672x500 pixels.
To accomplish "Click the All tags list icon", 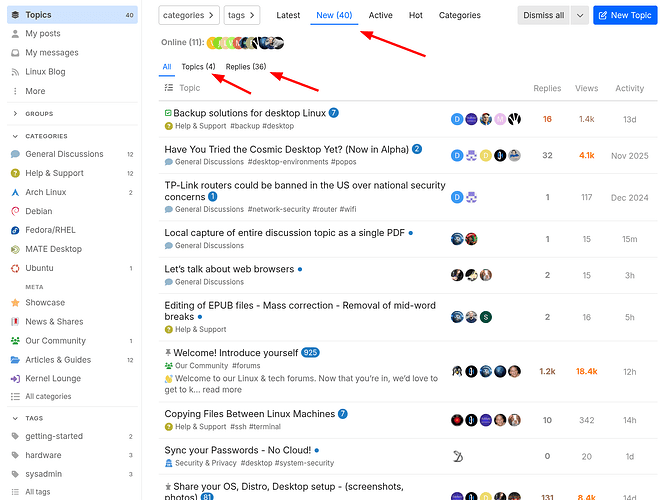I will [15, 492].
